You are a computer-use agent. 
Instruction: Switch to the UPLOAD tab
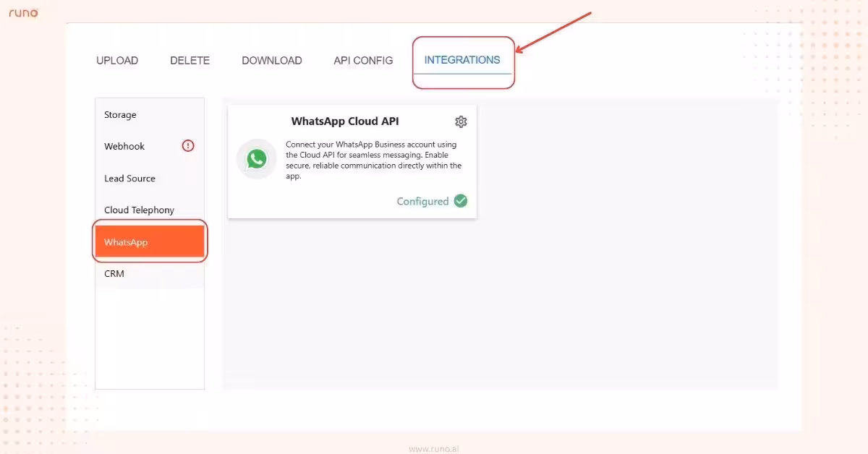tap(116, 61)
